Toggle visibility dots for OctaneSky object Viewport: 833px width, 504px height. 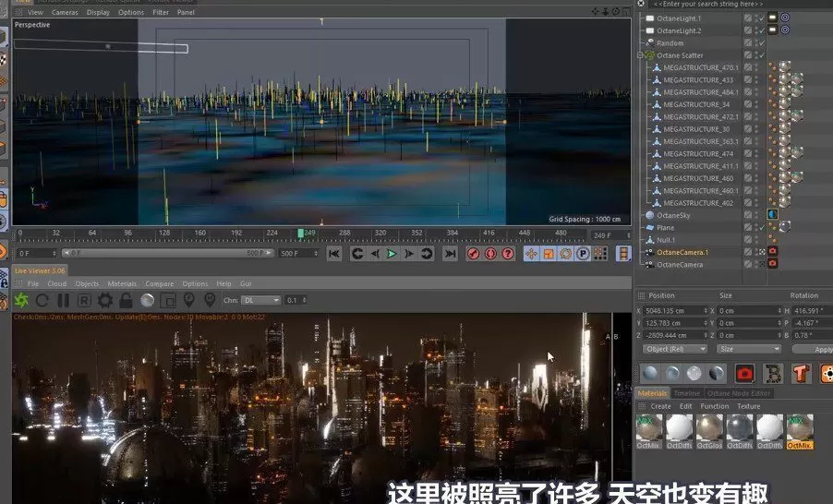tap(755, 215)
